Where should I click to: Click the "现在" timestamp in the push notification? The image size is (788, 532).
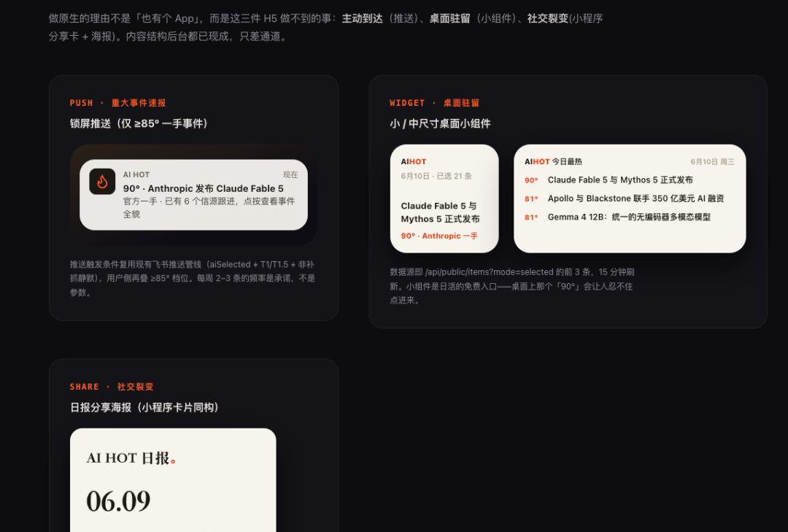point(290,174)
